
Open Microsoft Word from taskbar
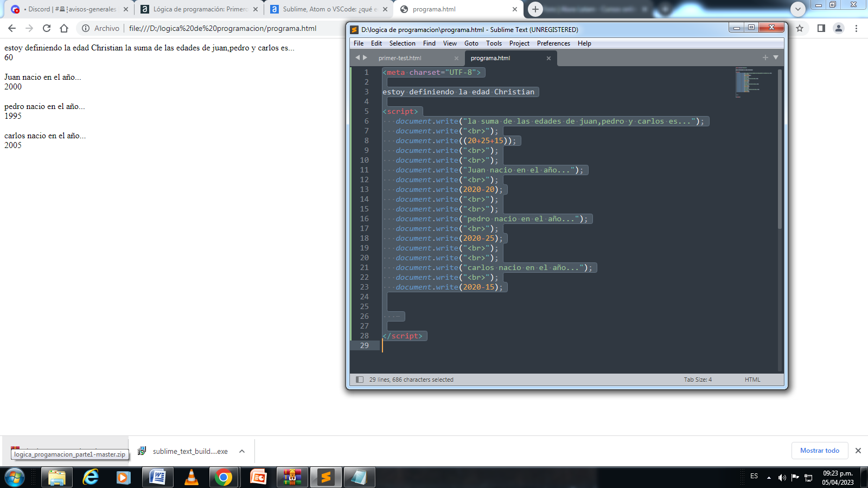[157, 478]
